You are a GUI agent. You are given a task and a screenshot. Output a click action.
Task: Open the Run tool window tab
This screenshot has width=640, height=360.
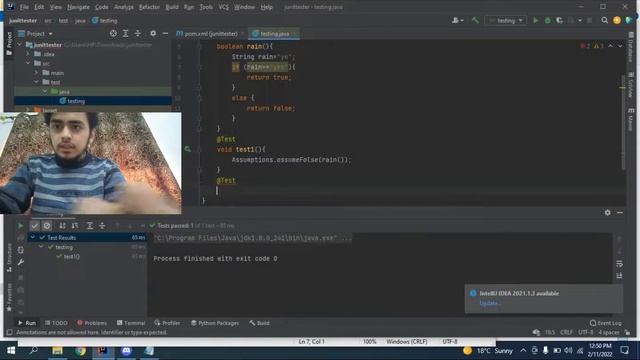[x=27, y=323]
